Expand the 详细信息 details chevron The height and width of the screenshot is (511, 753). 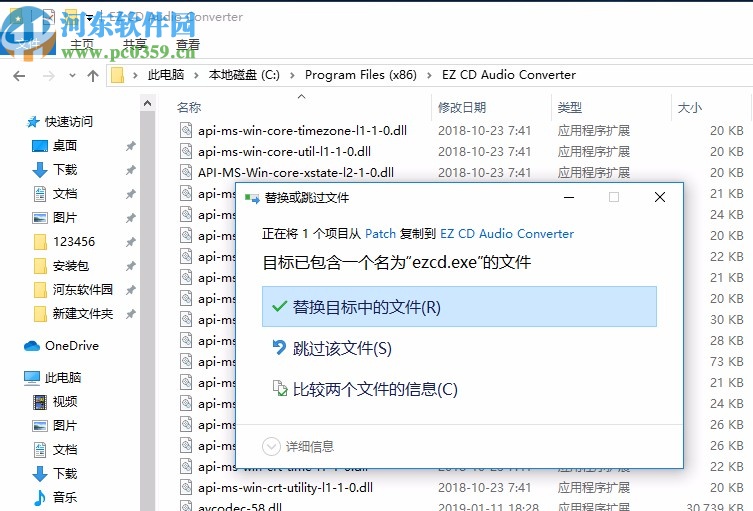click(271, 447)
